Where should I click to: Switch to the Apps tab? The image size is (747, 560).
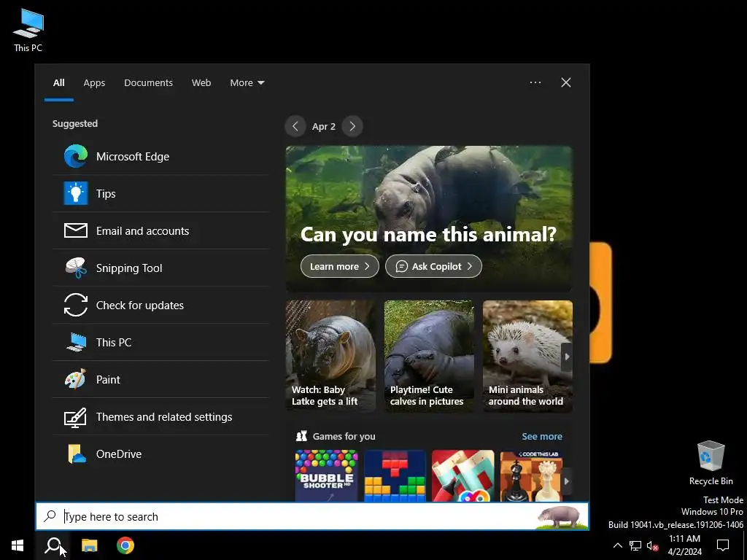click(94, 83)
